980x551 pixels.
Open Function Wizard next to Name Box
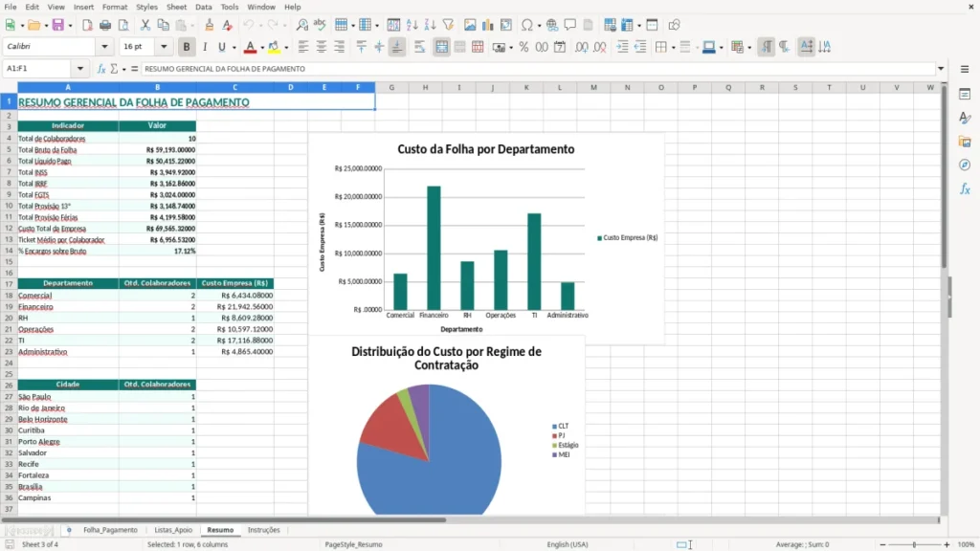(x=101, y=69)
